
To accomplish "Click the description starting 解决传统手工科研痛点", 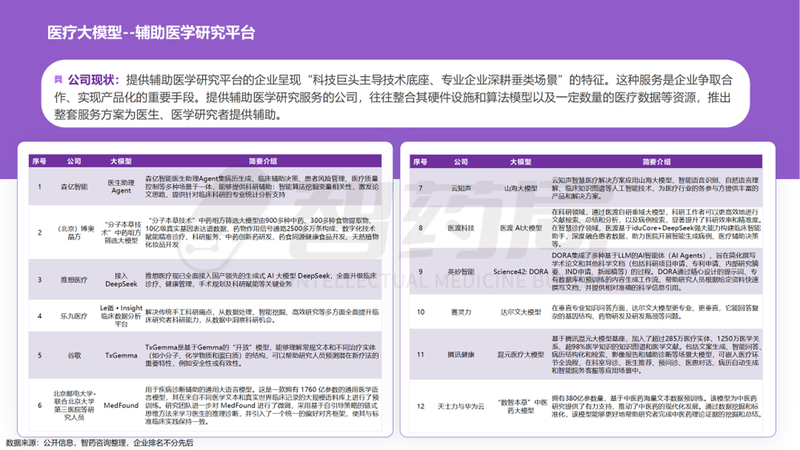I will (262, 316).
